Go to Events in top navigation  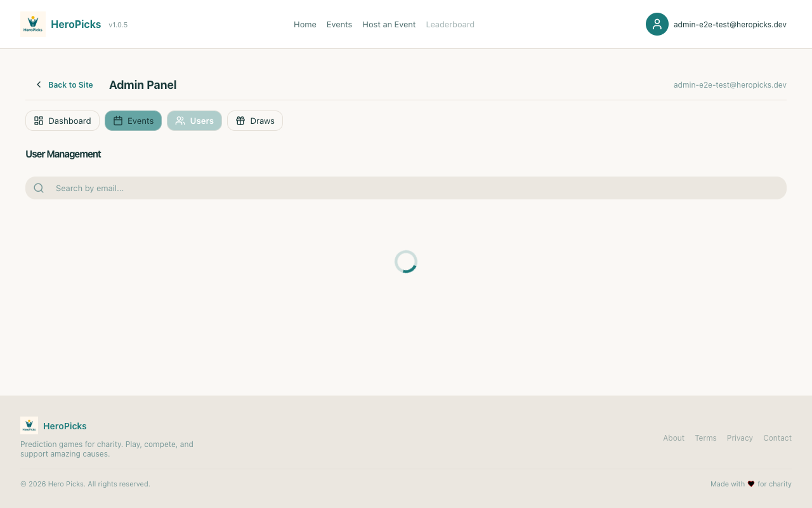tap(339, 24)
